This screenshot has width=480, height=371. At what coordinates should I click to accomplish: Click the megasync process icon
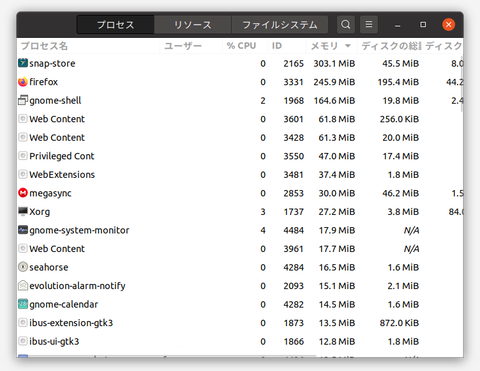pos(23,193)
